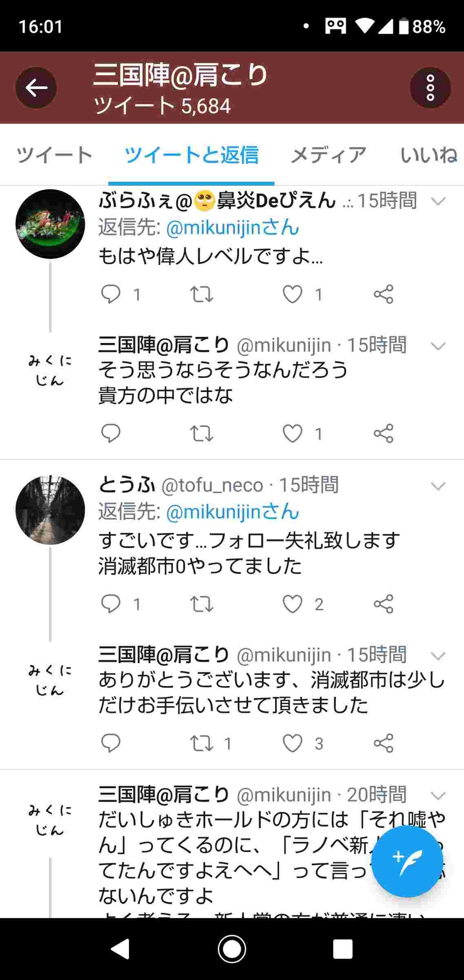Tap the back arrow in the header
Screen dimensions: 464x980
pyautogui.click(x=36, y=88)
